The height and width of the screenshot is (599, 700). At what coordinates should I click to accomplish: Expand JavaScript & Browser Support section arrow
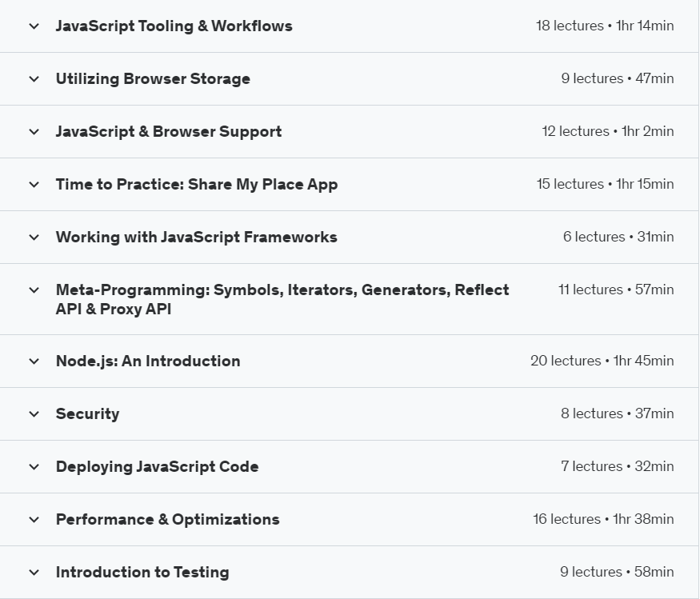click(x=34, y=132)
